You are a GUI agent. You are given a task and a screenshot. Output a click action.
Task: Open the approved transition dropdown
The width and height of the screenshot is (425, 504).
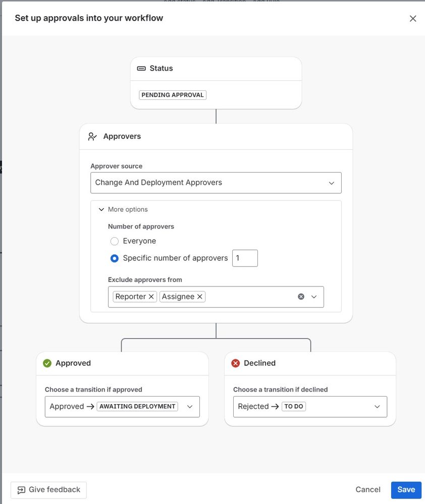click(190, 407)
